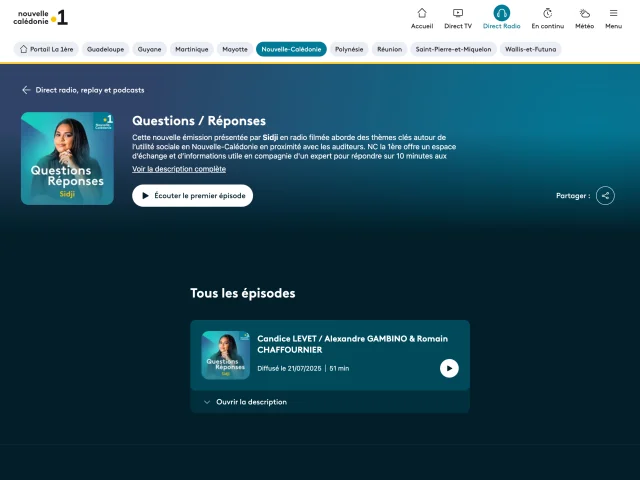The height and width of the screenshot is (480, 640).
Task: Open episode title Candice LEVET / Alexandre GAMBINO
Action: pos(352,344)
